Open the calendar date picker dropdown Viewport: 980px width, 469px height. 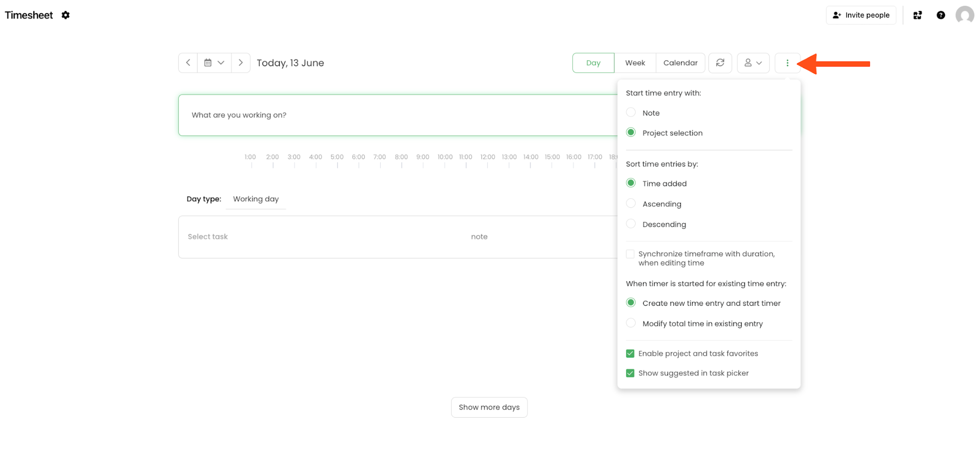tap(214, 63)
